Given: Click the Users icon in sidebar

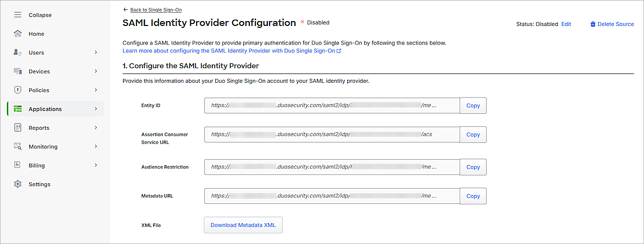Looking at the screenshot, I should 18,52.
